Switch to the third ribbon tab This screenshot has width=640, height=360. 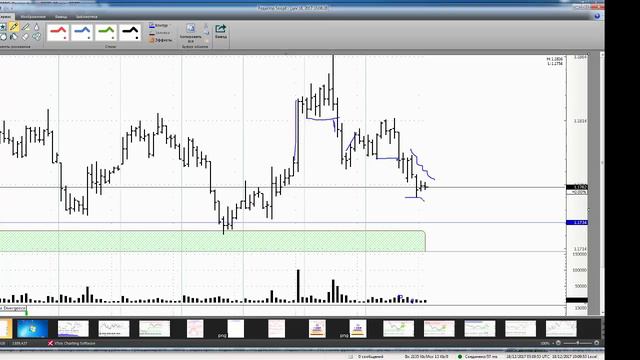[x=61, y=17]
